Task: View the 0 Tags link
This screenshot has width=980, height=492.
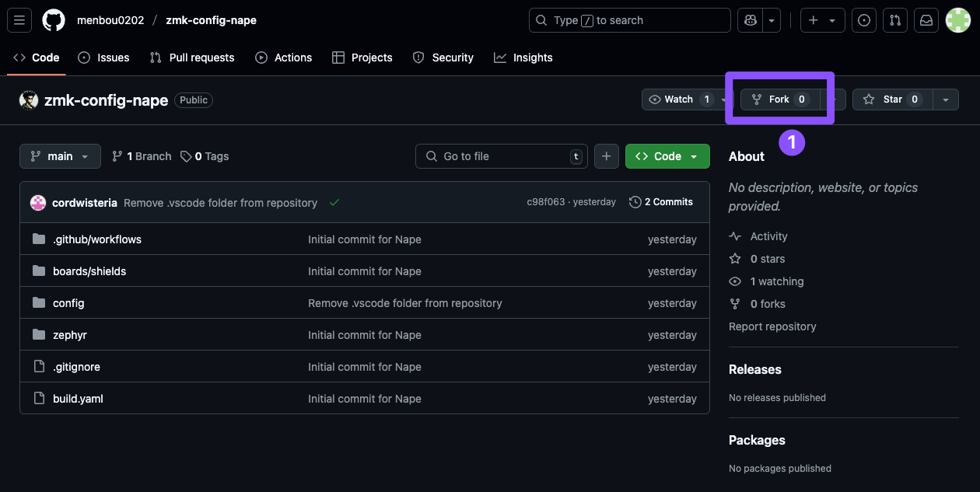Action: click(205, 156)
